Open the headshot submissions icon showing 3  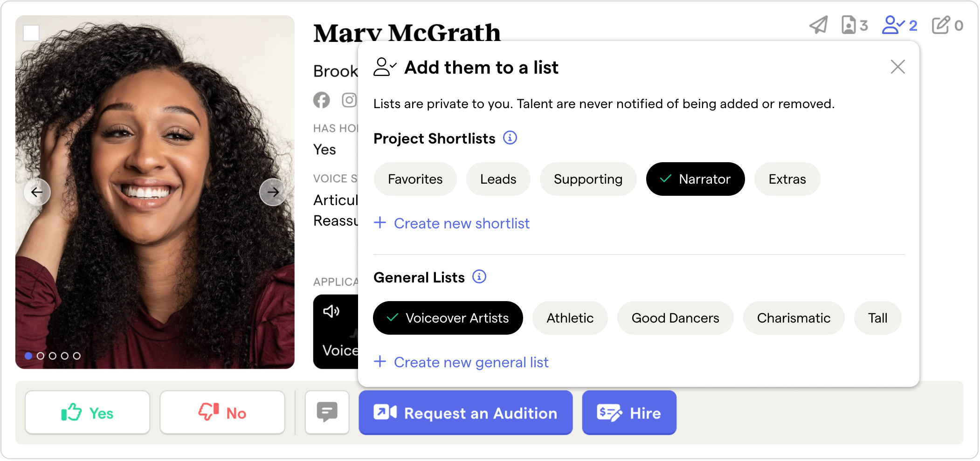(854, 25)
